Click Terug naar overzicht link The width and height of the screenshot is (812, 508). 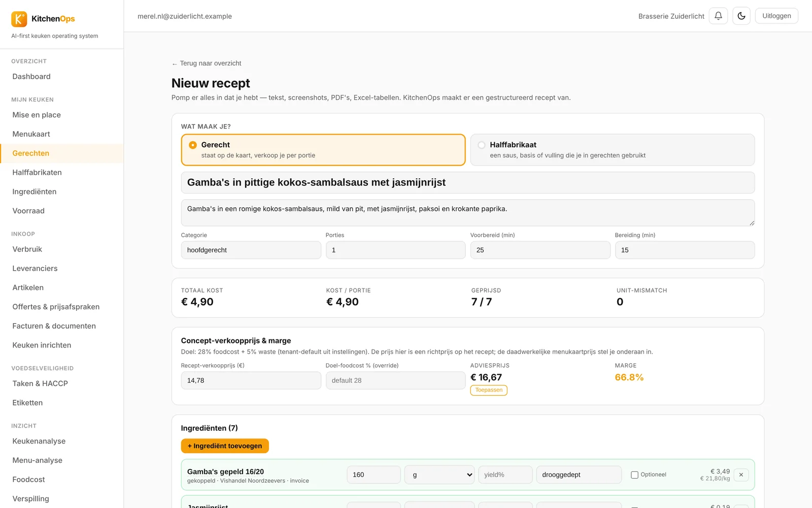[207, 63]
